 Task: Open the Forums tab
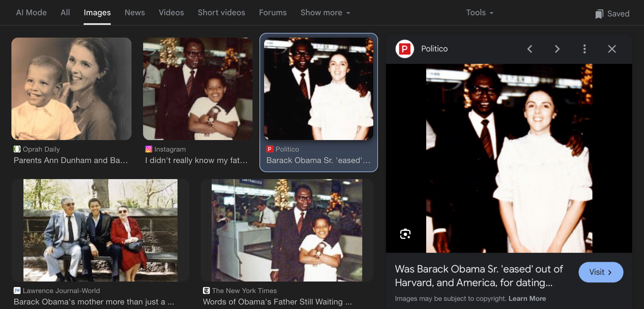[273, 12]
